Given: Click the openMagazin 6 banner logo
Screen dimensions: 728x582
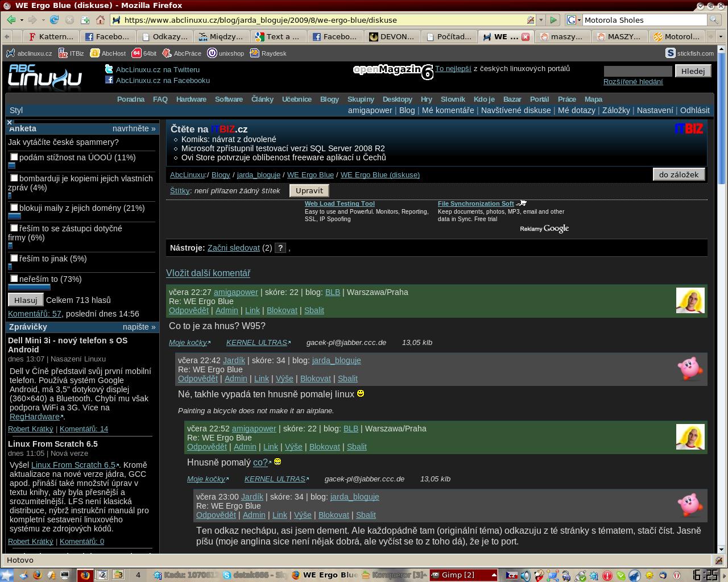Looking at the screenshot, I should click(393, 70).
